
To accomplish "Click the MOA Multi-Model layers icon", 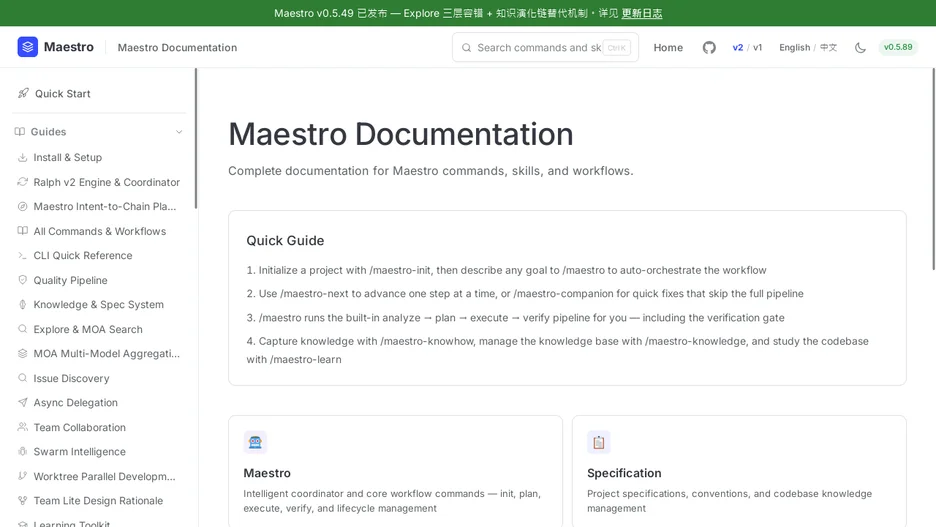I will pyautogui.click(x=23, y=353).
